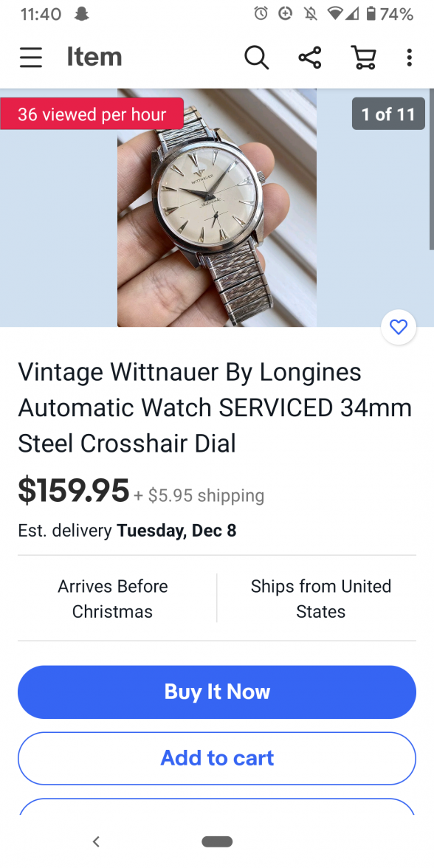Tap the Android back arrow
The height and width of the screenshot is (868, 434).
(96, 841)
